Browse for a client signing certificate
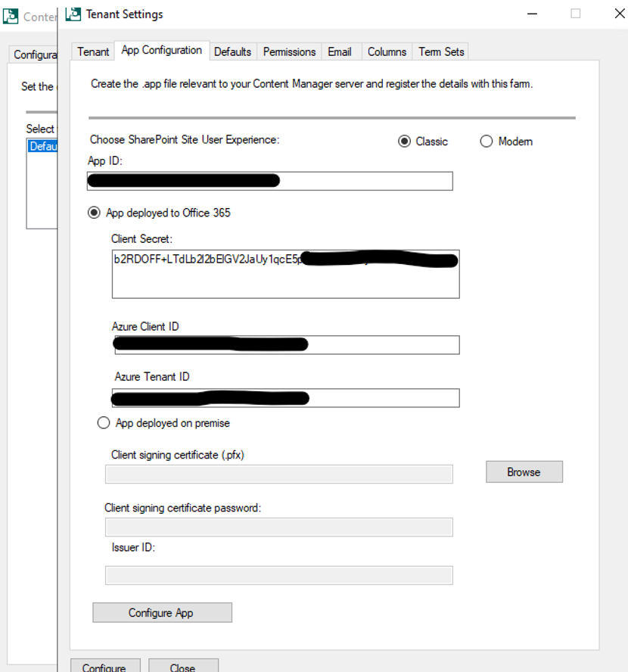This screenshot has height=672, width=628. (524, 471)
